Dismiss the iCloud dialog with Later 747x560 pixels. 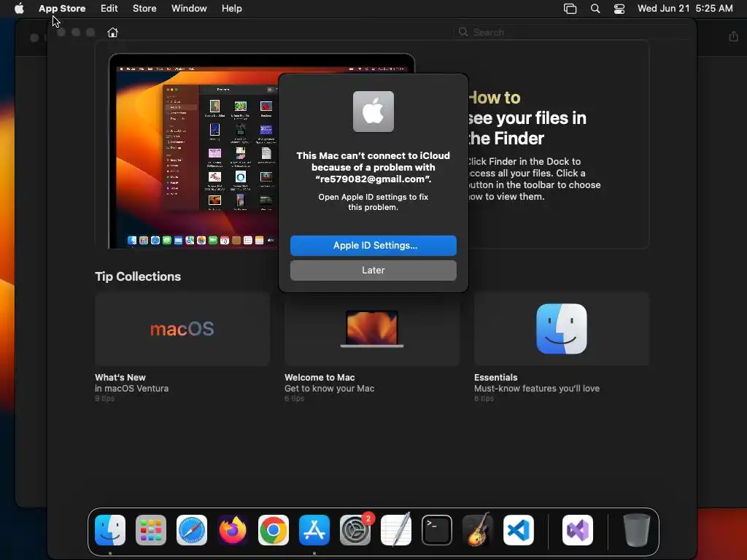coord(373,270)
